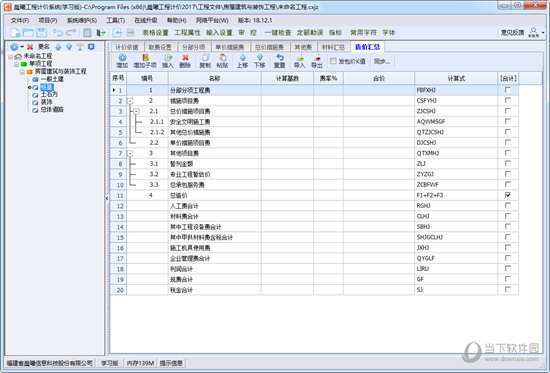Viewport: 550px width, 373px height.
Task: Check the 合计 checkbox in the SJ row
Action: tap(508, 289)
